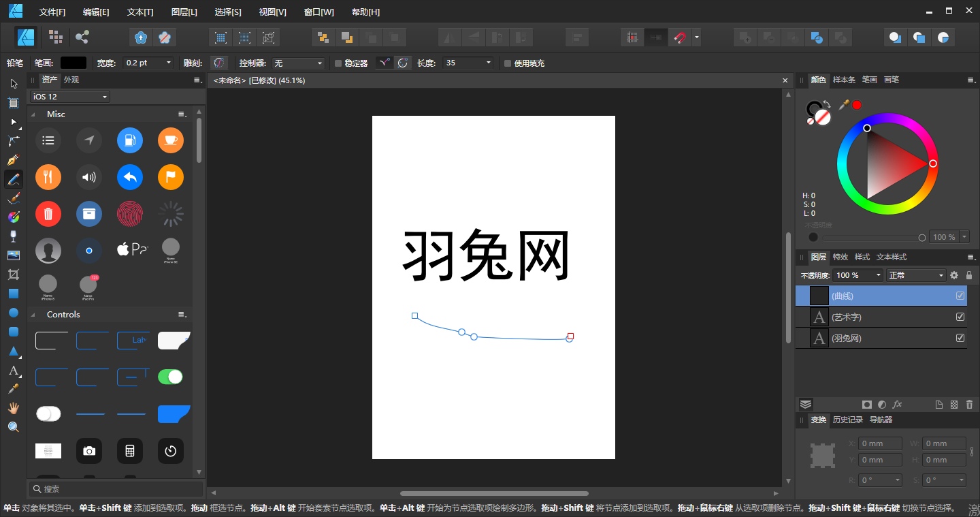Adjust the color opacity slider
The width and height of the screenshot is (980, 517).
click(x=872, y=237)
